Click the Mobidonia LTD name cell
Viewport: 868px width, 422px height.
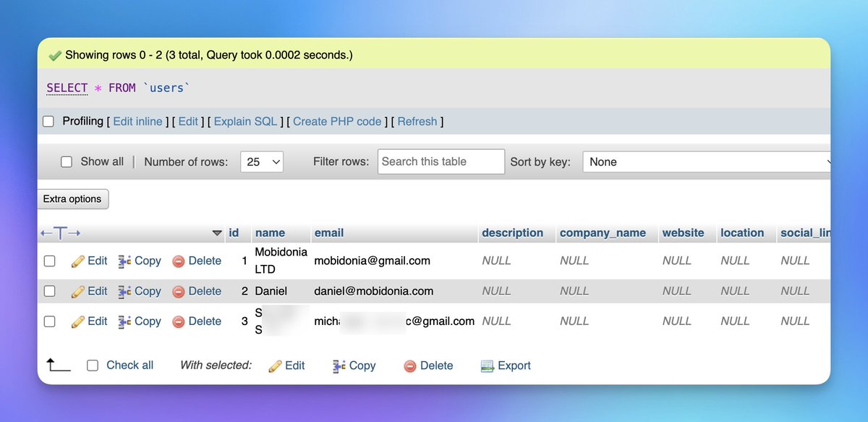point(281,261)
